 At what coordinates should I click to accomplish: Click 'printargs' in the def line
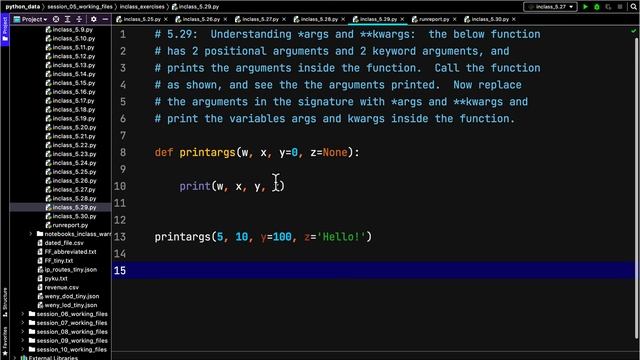point(207,153)
